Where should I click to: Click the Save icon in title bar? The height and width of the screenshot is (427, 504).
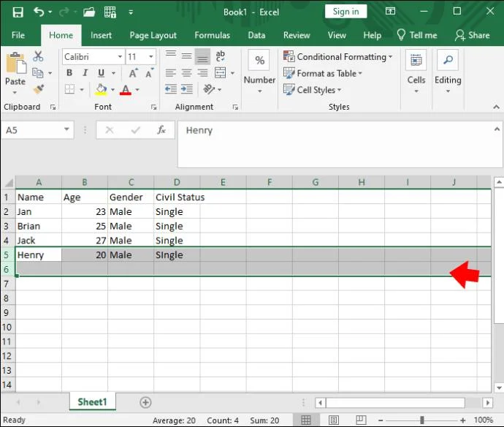point(18,12)
